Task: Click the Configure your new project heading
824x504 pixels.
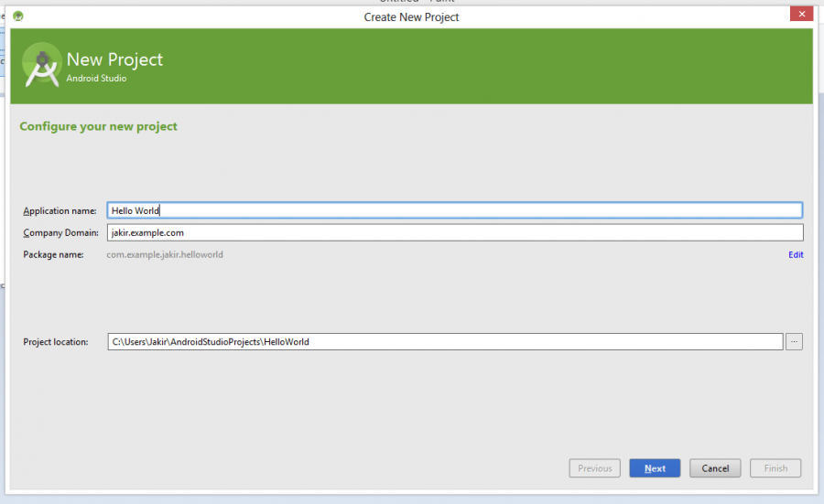Action: click(99, 126)
